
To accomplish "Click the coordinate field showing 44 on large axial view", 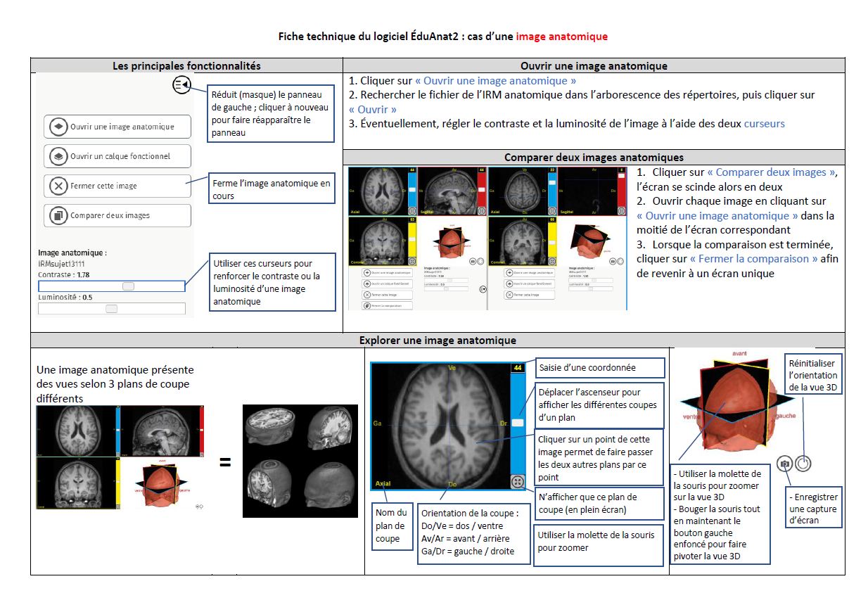I will point(518,368).
